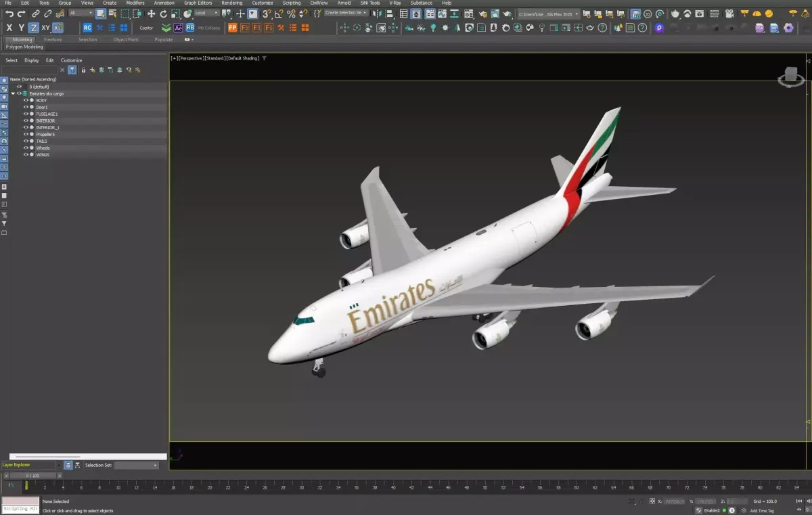This screenshot has width=812, height=515.
Task: Toggle the 3D Snaps icon
Action: [267, 14]
